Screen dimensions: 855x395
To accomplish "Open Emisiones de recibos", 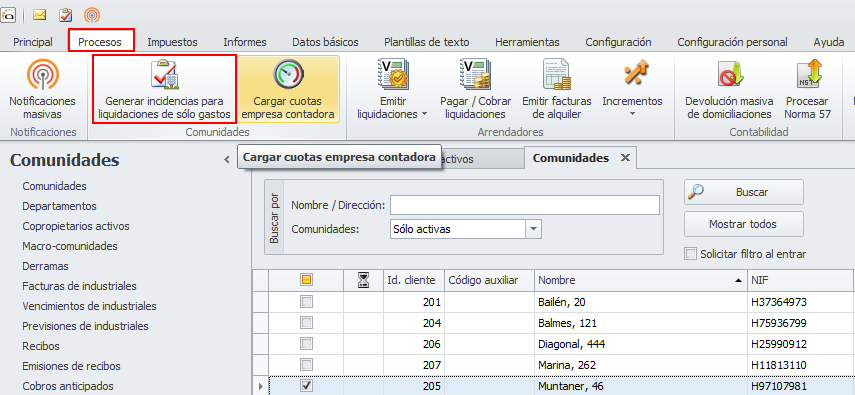I will point(71,366).
